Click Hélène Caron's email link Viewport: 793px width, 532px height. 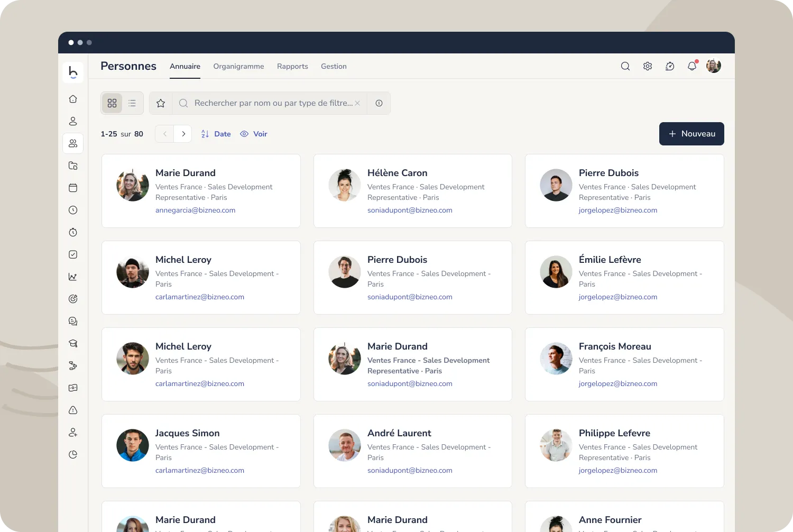pos(410,210)
